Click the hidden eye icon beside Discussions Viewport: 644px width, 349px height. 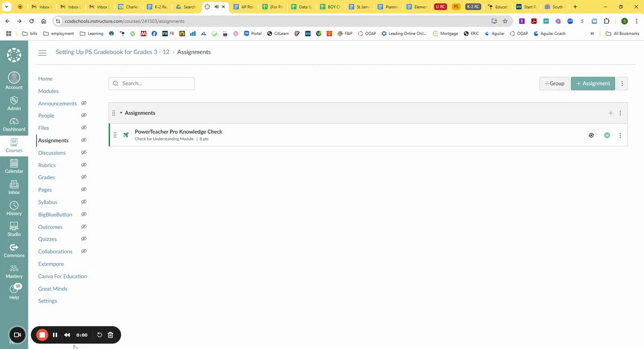coord(84,153)
